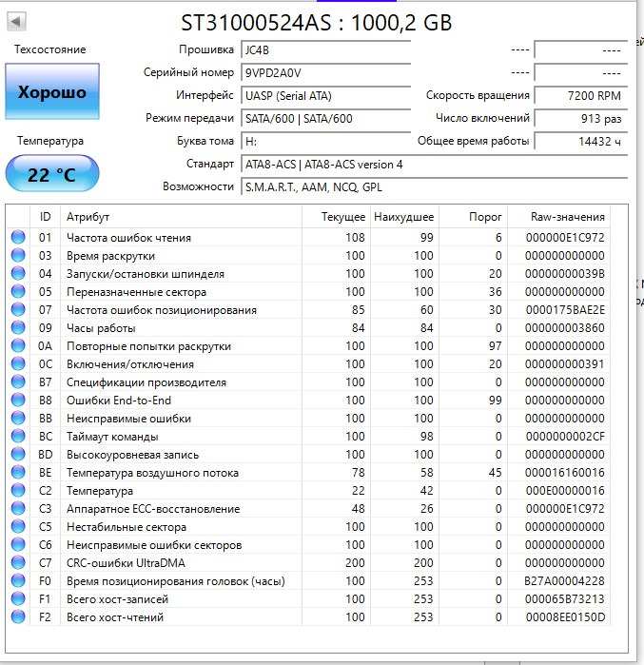
Task: Click status orb for Нестабильные сектора
Action: click(x=18, y=527)
